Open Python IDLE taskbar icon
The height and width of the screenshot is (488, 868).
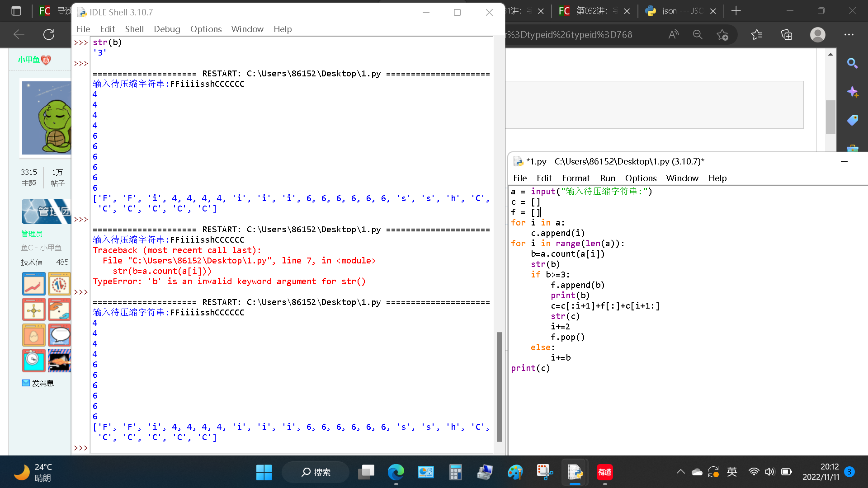click(x=575, y=472)
